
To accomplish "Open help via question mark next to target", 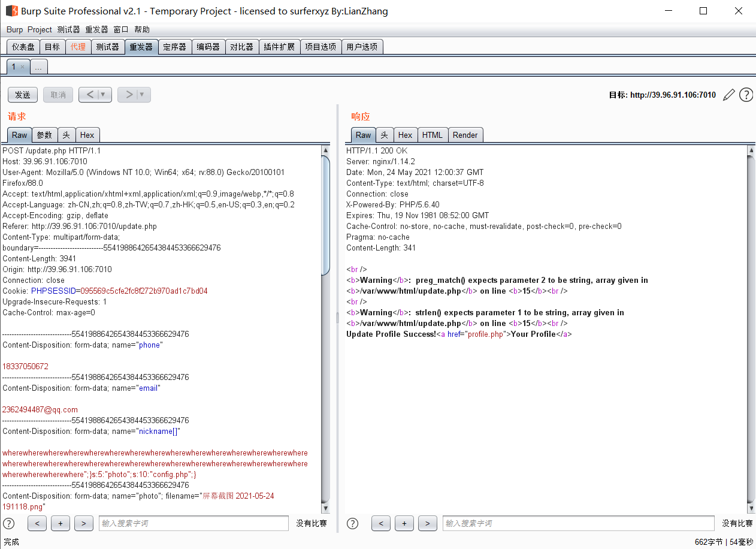I will [746, 95].
